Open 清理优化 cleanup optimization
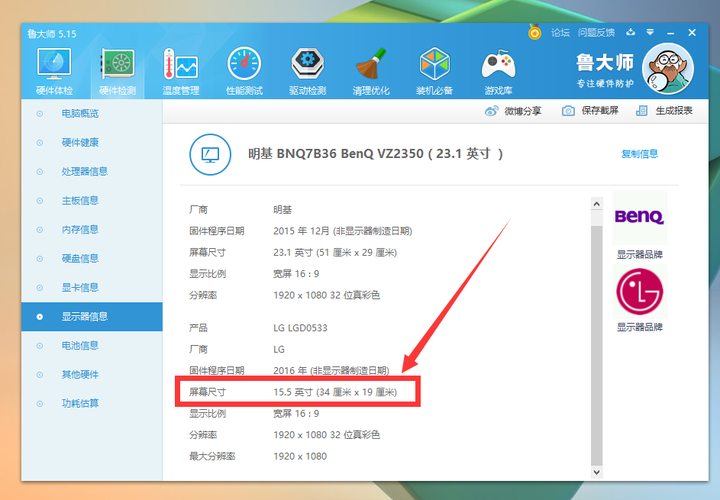The image size is (720, 500). (x=371, y=71)
